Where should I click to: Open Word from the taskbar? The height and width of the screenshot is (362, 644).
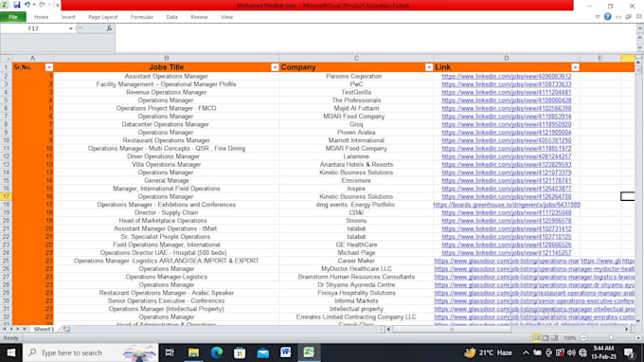point(285,353)
